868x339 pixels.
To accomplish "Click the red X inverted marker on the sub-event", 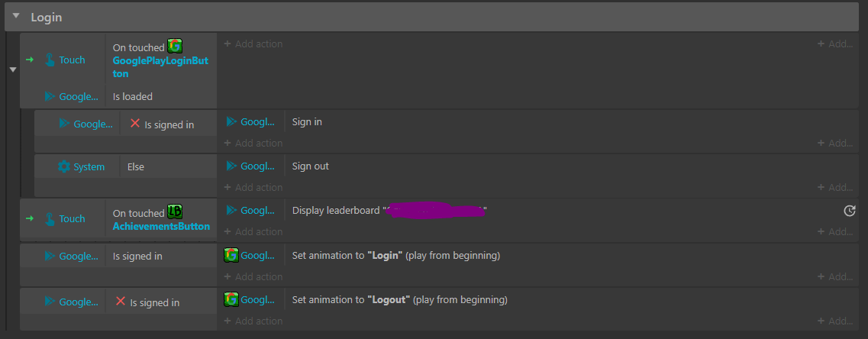I will [x=135, y=123].
